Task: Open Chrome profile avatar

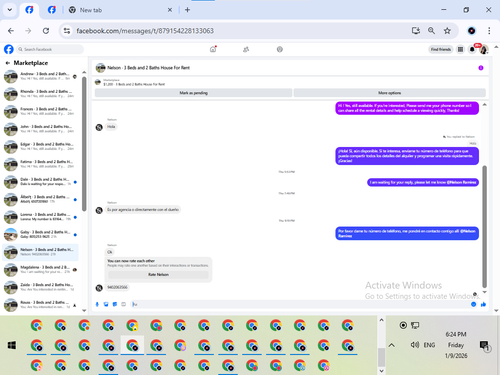Action: tap(471, 31)
